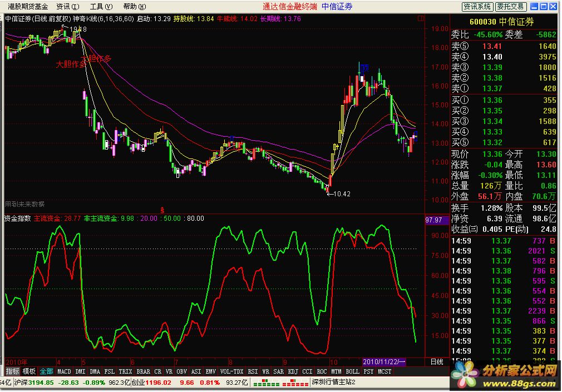Click the 换手 1.28% value

pos(491,208)
